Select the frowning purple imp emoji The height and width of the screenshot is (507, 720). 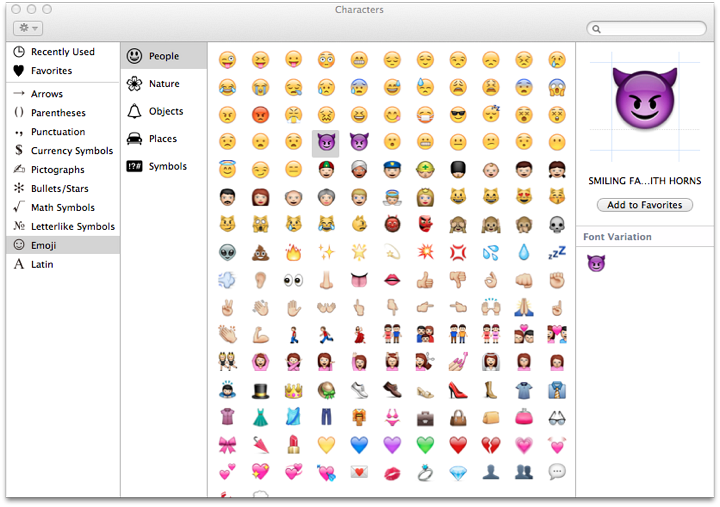tap(359, 142)
